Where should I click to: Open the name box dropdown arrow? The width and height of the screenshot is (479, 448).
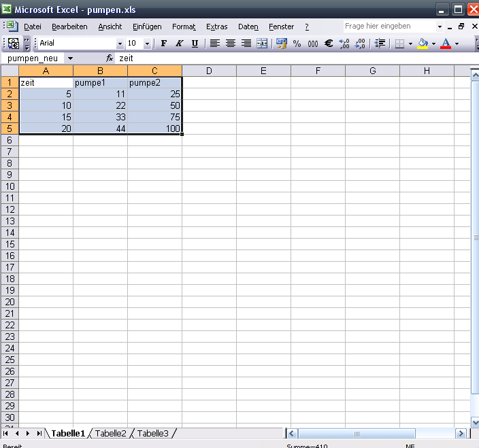(70, 58)
